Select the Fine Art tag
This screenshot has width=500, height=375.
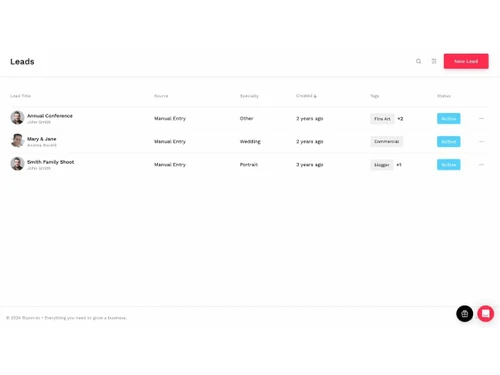(x=382, y=119)
